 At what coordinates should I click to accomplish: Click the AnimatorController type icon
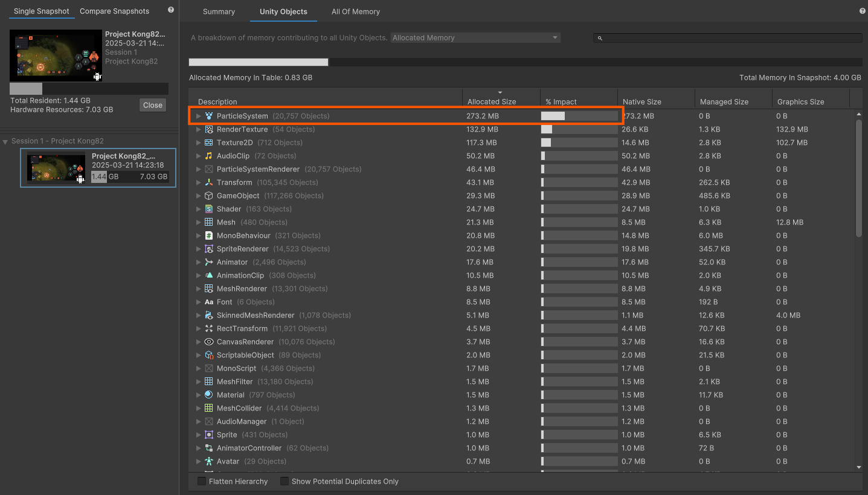[209, 448]
